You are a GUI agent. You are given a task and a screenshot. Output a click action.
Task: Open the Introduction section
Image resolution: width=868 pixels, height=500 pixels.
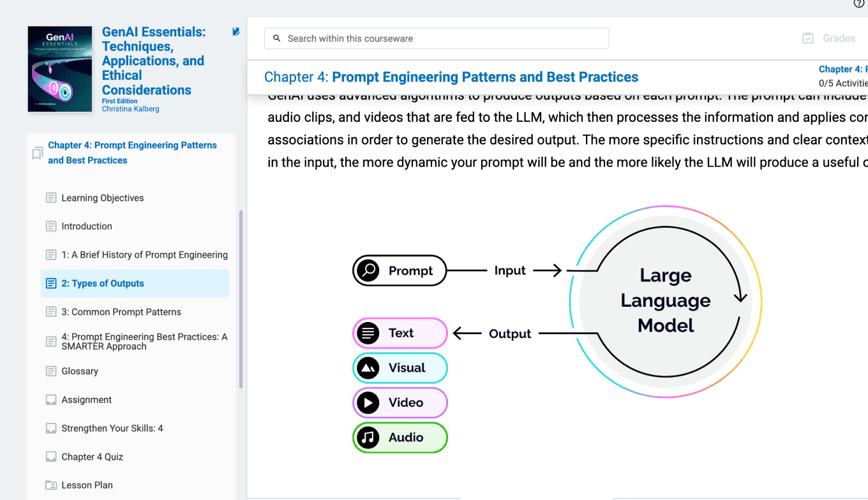coord(87,226)
